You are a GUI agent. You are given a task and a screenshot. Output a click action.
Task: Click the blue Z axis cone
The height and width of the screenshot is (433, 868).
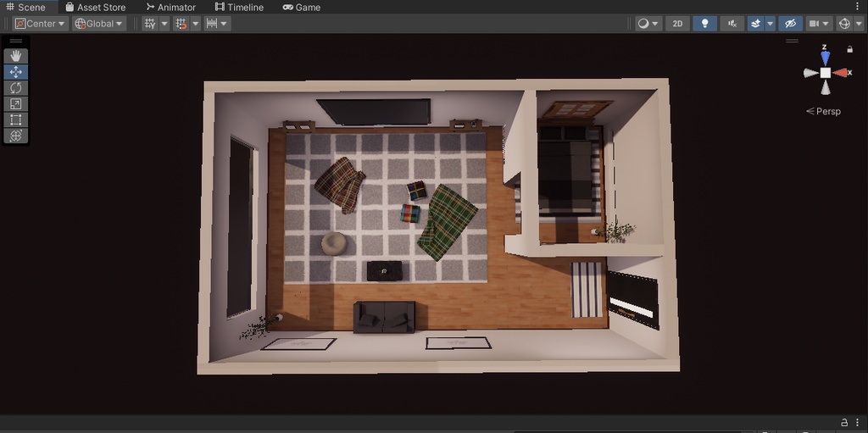tap(826, 58)
